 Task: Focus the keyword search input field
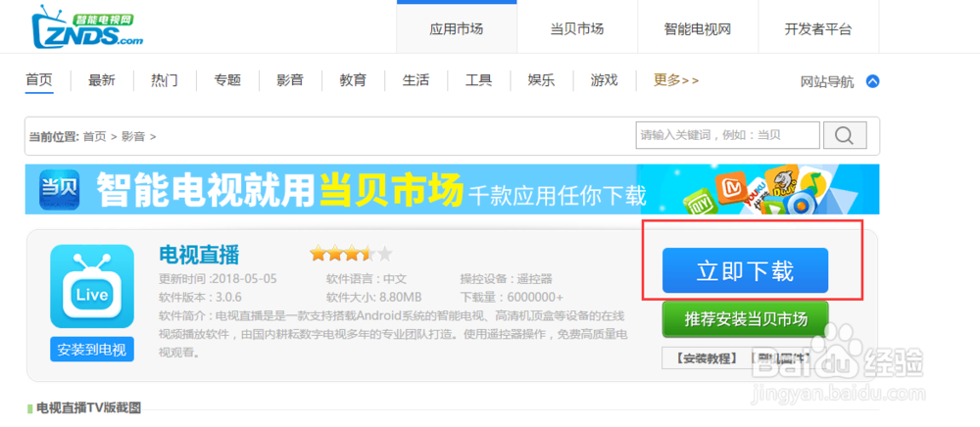pyautogui.click(x=727, y=135)
